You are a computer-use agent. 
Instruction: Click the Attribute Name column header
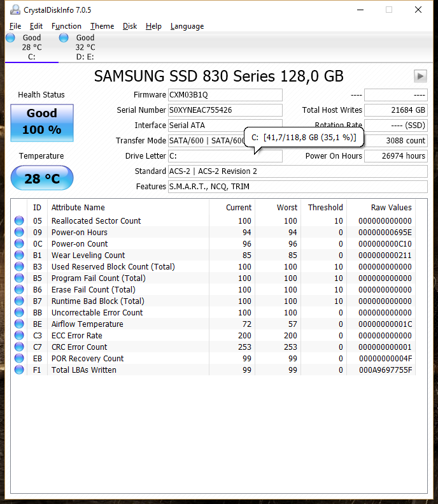pyautogui.click(x=128, y=207)
